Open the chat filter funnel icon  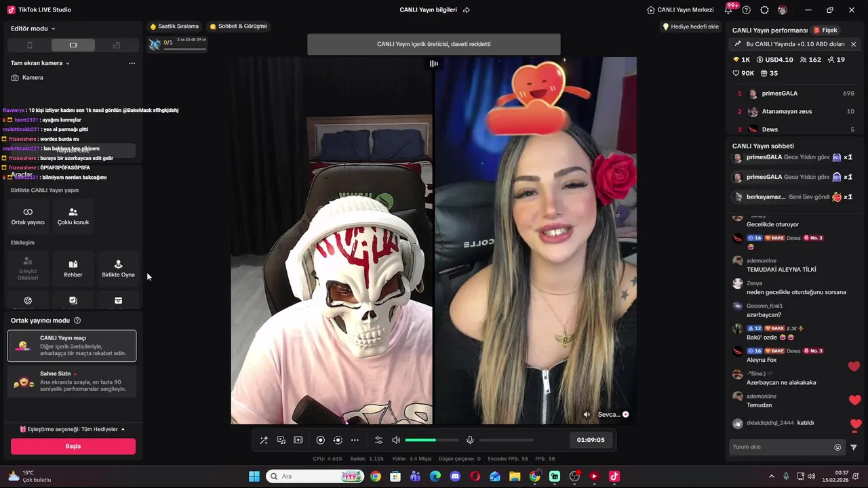854,447
